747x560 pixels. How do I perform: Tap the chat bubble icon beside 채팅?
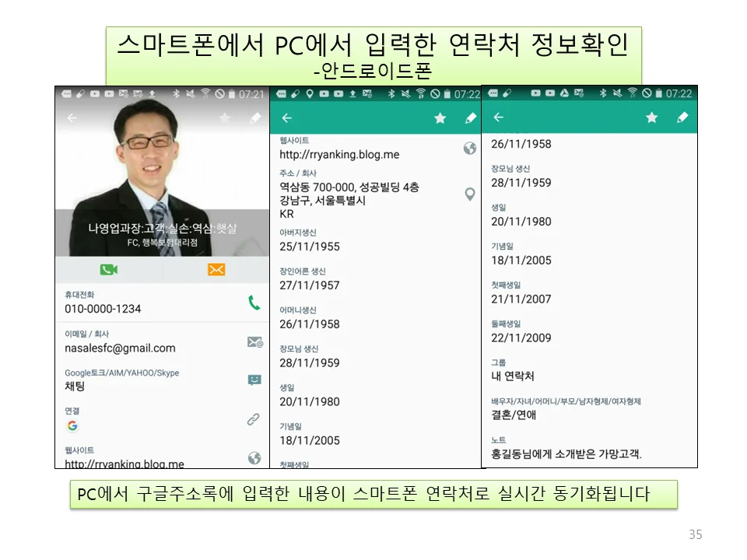coord(256,378)
